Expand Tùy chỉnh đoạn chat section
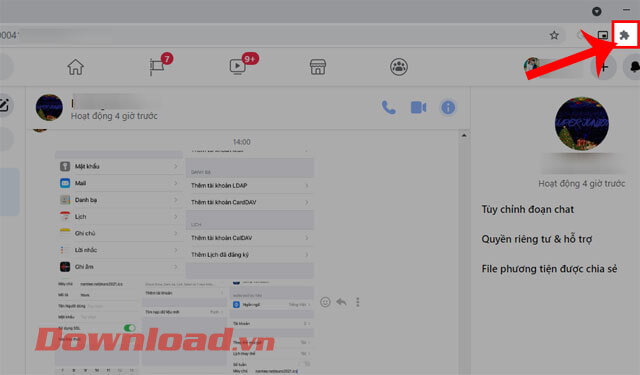Screen dimensions: 640x375 (x=527, y=209)
